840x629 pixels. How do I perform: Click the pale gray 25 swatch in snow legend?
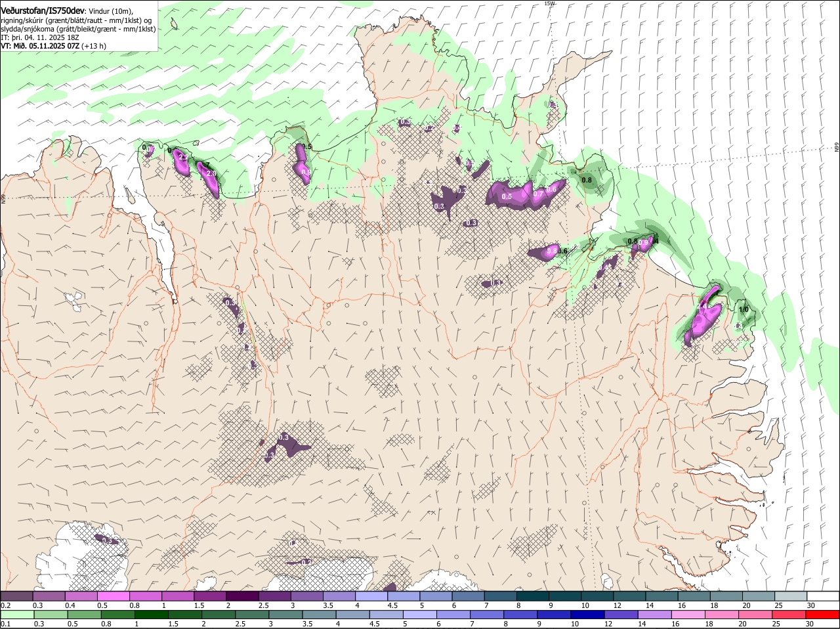(791, 596)
